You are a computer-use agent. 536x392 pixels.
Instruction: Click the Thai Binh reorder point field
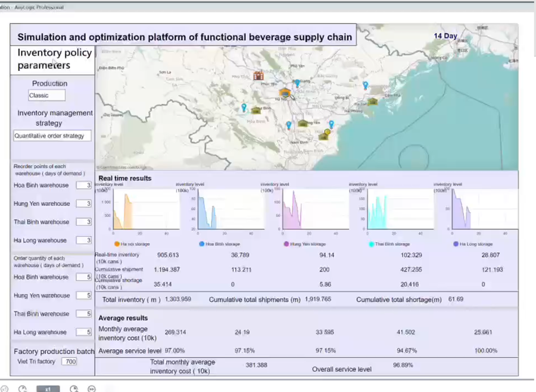pyautogui.click(x=84, y=222)
